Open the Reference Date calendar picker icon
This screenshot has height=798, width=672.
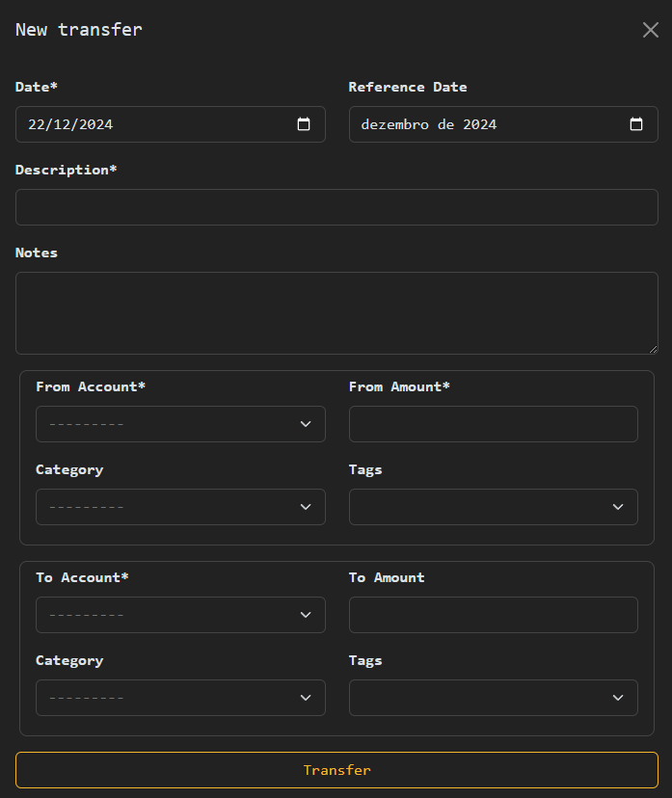click(x=636, y=124)
